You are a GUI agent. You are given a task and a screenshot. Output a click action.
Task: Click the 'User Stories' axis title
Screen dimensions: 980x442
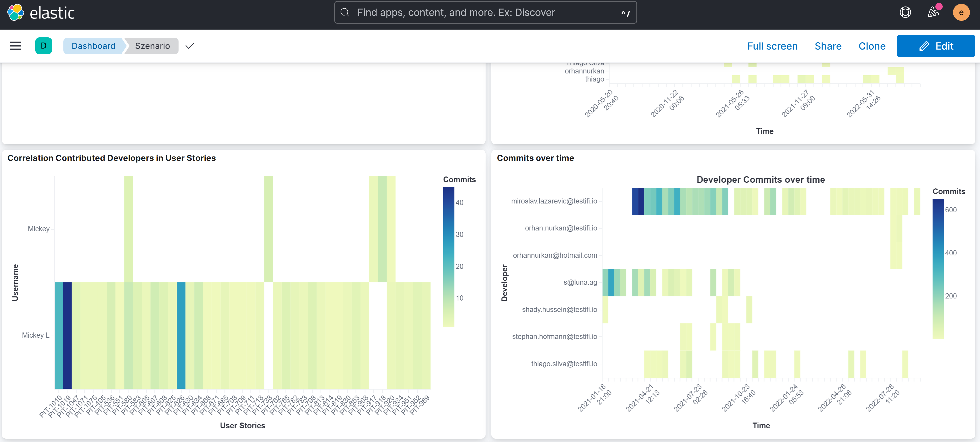(242, 425)
